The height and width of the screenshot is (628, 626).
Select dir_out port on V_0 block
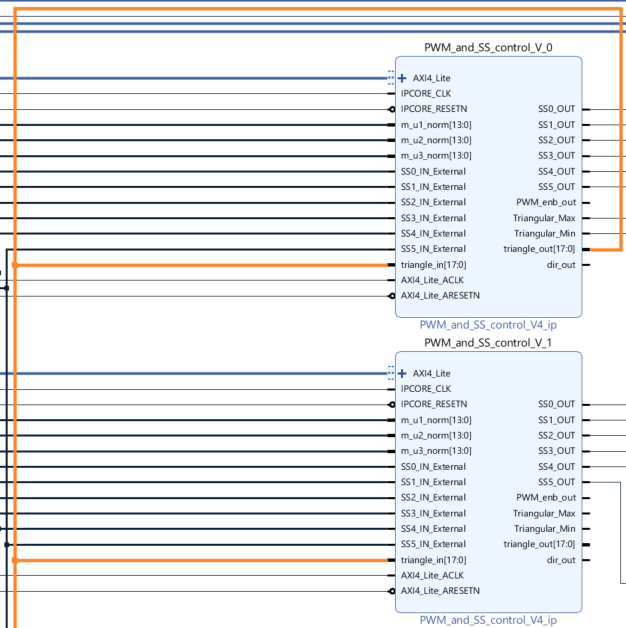pos(560,265)
